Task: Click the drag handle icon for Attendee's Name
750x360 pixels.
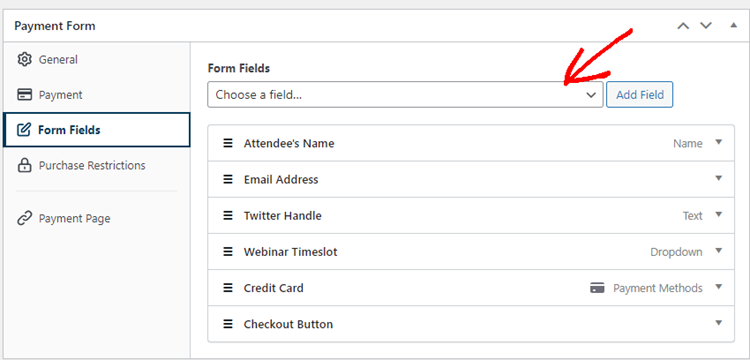Action: click(228, 143)
